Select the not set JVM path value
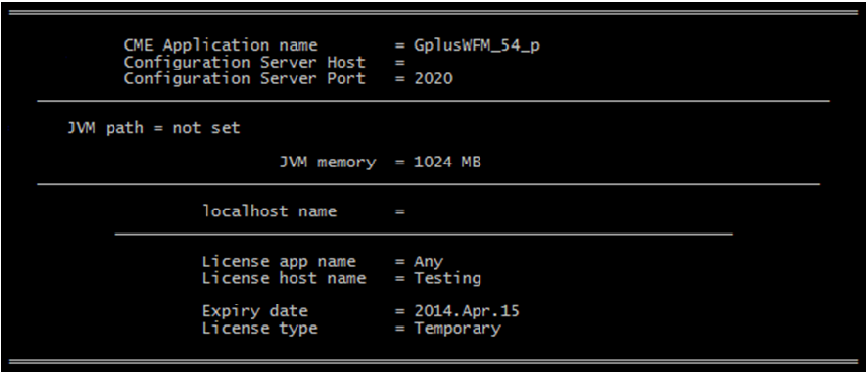 point(206,128)
